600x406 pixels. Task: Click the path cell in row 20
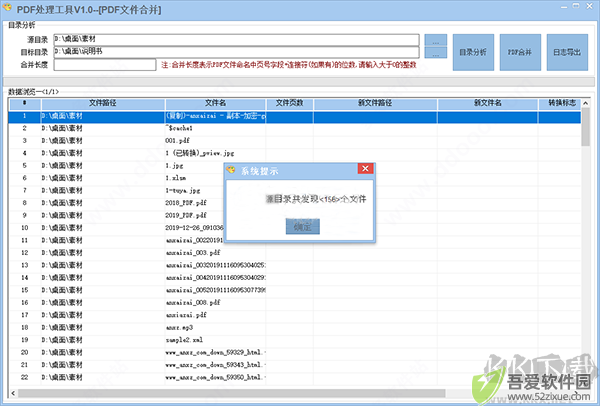pos(103,352)
